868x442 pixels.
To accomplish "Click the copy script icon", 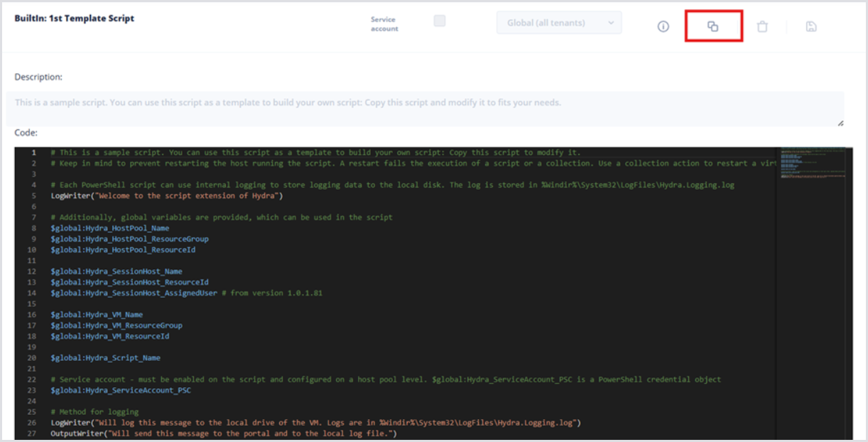I will pos(712,26).
